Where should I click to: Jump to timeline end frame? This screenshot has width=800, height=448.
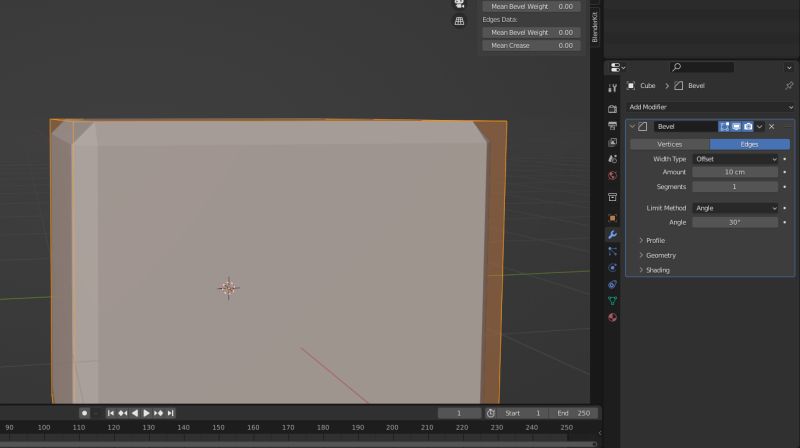click(x=170, y=413)
